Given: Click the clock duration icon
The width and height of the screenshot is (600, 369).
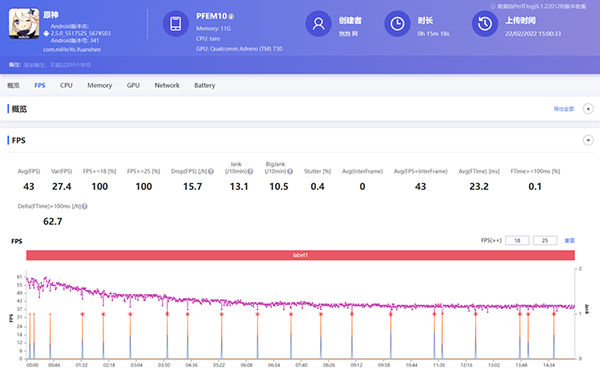Looking at the screenshot, I should pyautogui.click(x=397, y=24).
